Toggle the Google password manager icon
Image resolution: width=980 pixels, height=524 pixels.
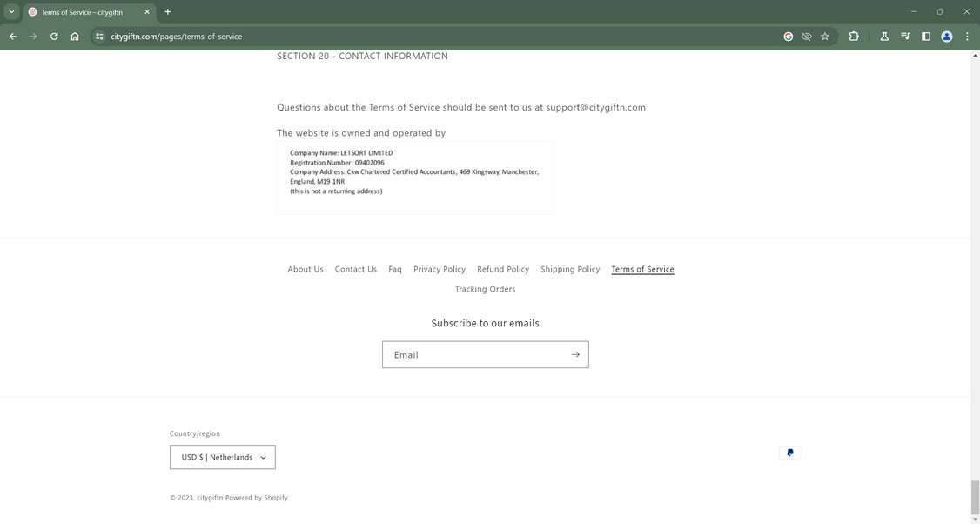coord(788,36)
